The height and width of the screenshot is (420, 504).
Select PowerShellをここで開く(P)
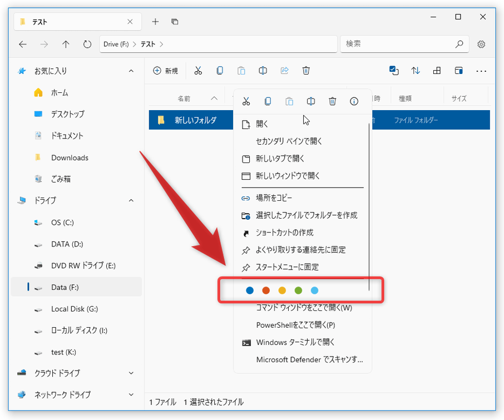[303, 325]
